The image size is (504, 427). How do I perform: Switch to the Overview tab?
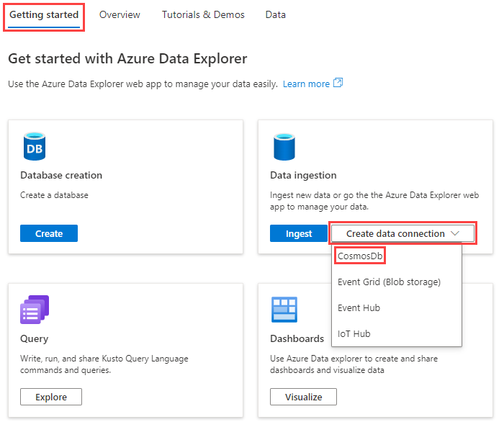(x=120, y=15)
